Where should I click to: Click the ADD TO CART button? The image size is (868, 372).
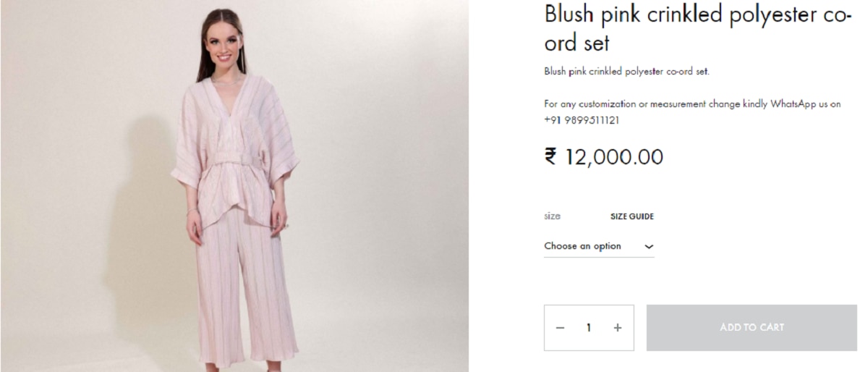coord(752,328)
